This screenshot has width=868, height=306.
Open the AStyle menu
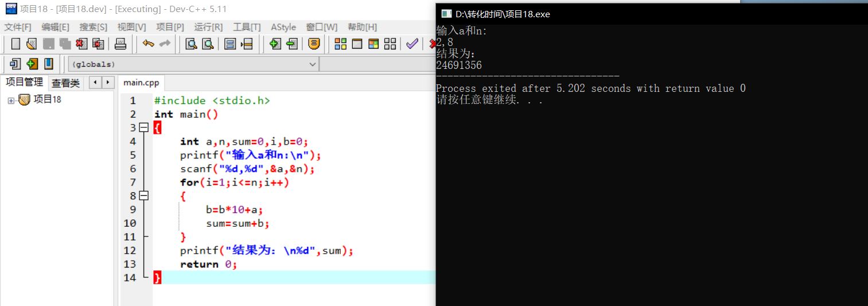coord(283,27)
